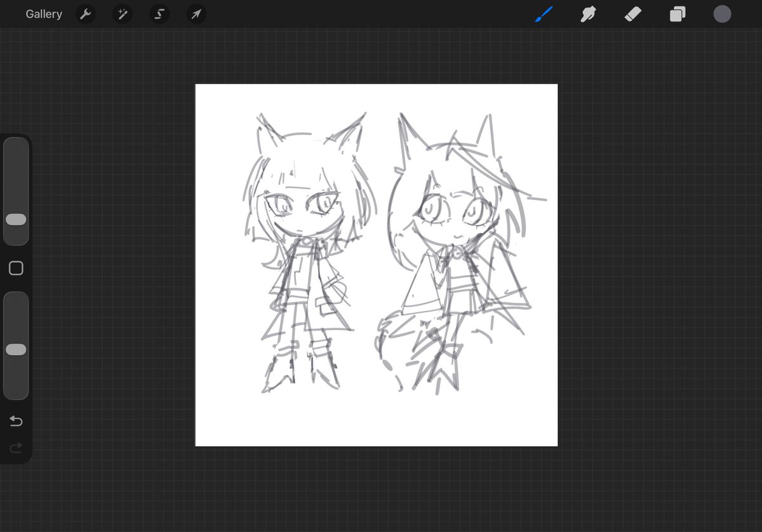Activate the Selection tool
Viewport: 762px width, 532px height.
(159, 14)
